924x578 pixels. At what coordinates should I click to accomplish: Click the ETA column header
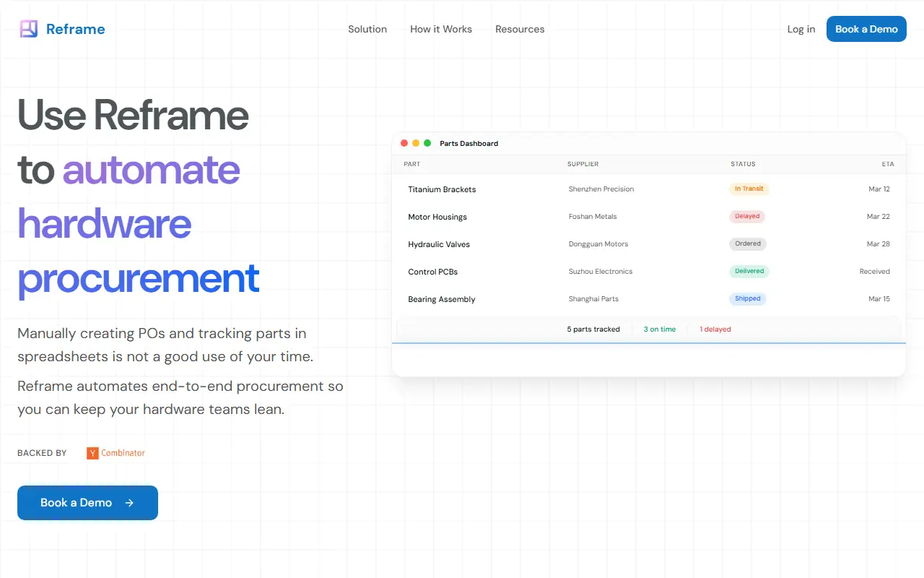[x=888, y=164]
